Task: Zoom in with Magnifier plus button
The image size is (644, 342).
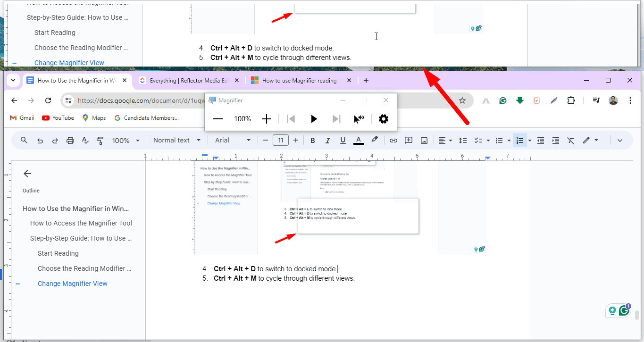Action: pos(267,119)
